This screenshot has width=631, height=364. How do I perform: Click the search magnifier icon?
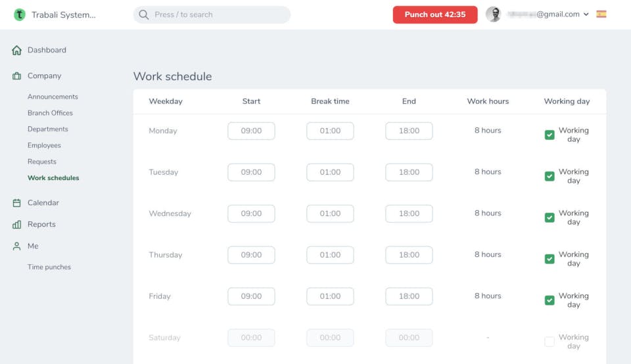tap(144, 14)
